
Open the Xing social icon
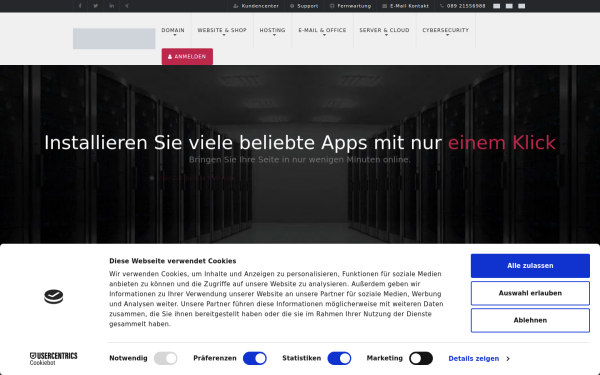[127, 6]
